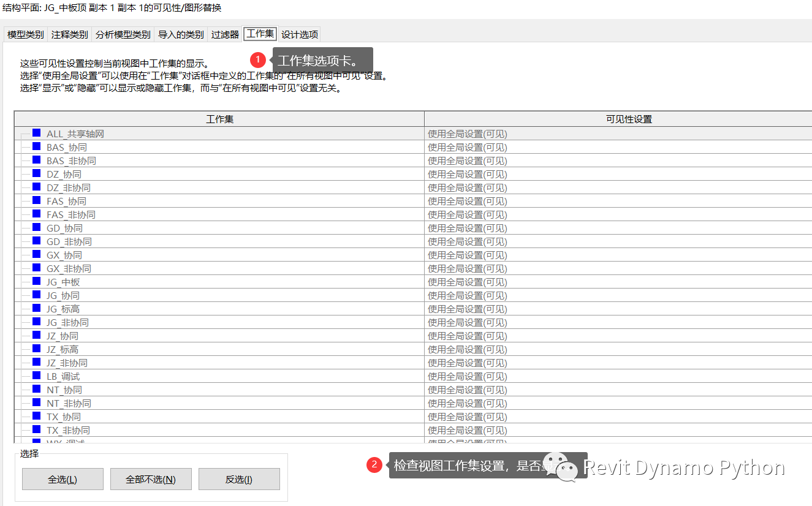Click the 使用全局设置(可见) cell for GX_协同

[618, 255]
